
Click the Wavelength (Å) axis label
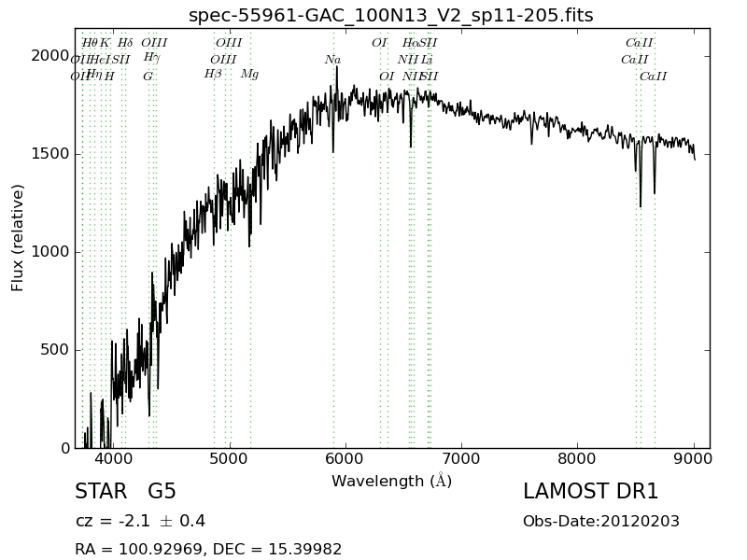click(391, 481)
